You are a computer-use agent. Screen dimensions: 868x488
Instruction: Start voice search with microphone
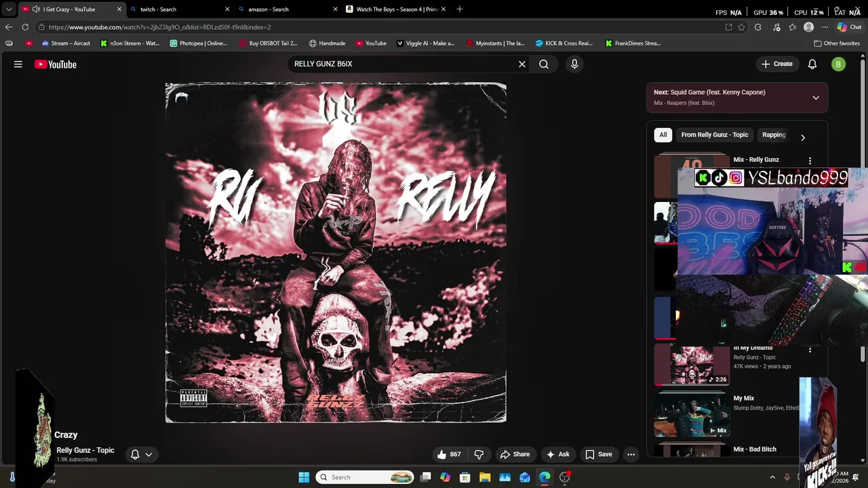click(x=574, y=64)
